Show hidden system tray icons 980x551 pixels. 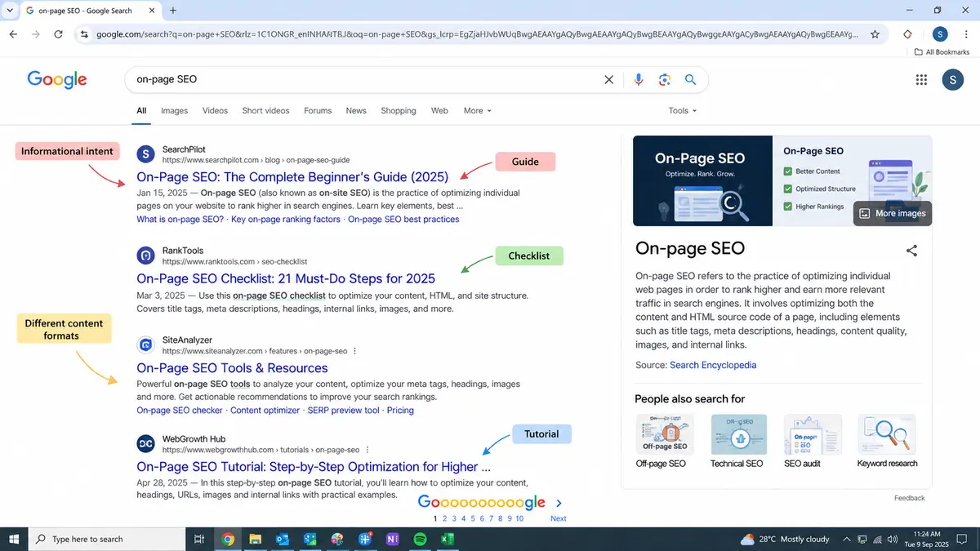[x=846, y=539]
